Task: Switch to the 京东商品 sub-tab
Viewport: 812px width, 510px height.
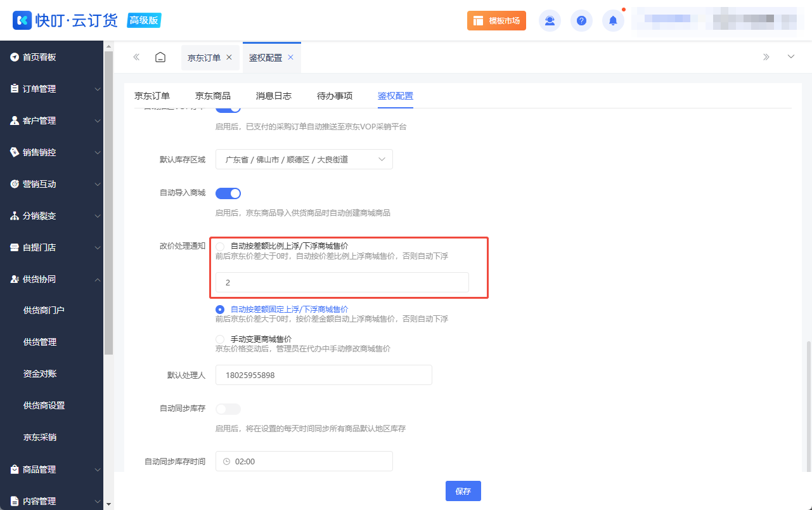Action: coord(213,96)
